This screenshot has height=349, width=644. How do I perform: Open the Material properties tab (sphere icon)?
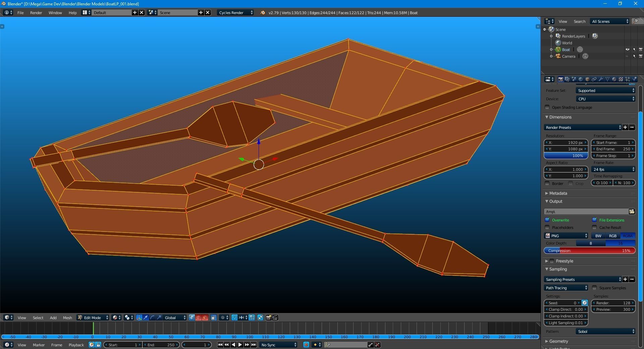[614, 79]
